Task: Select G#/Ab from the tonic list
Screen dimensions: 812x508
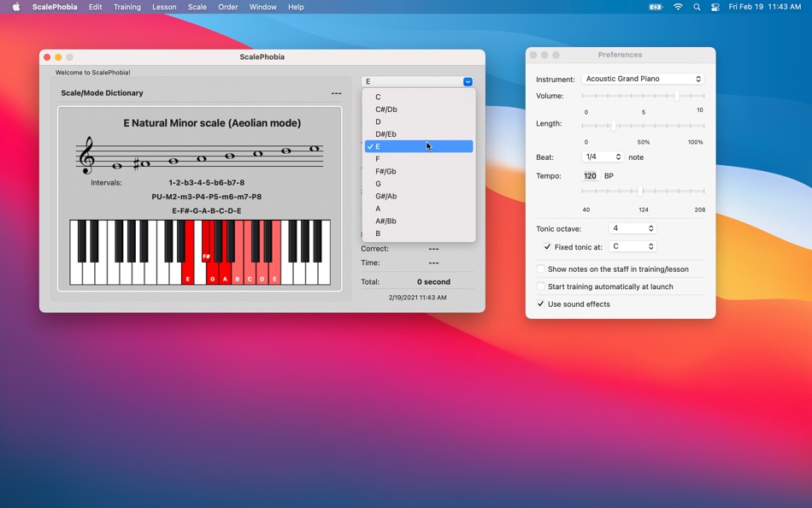Action: [x=419, y=197]
